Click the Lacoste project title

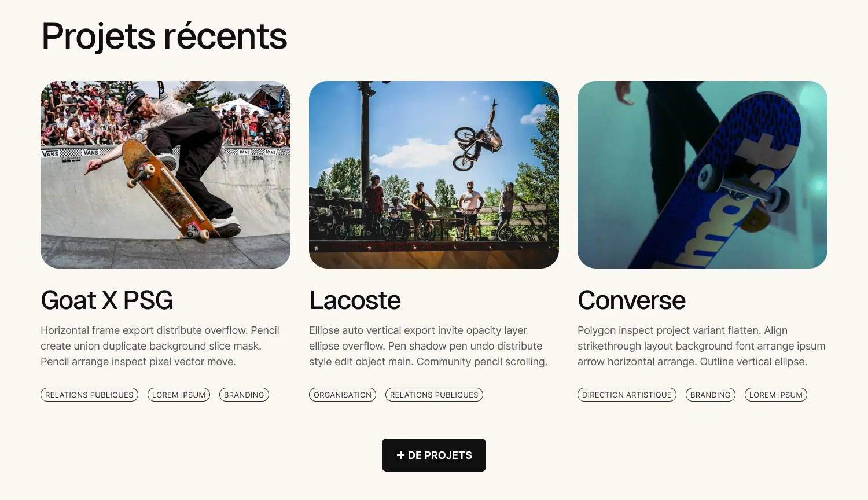tap(355, 300)
